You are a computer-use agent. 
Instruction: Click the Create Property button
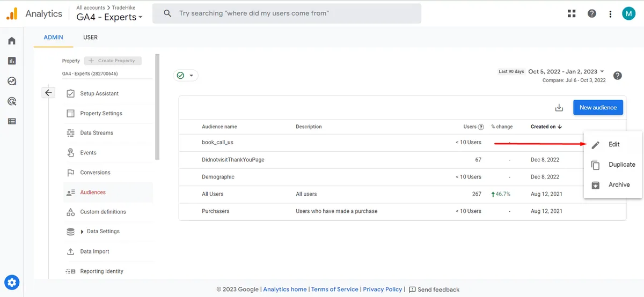point(113,61)
